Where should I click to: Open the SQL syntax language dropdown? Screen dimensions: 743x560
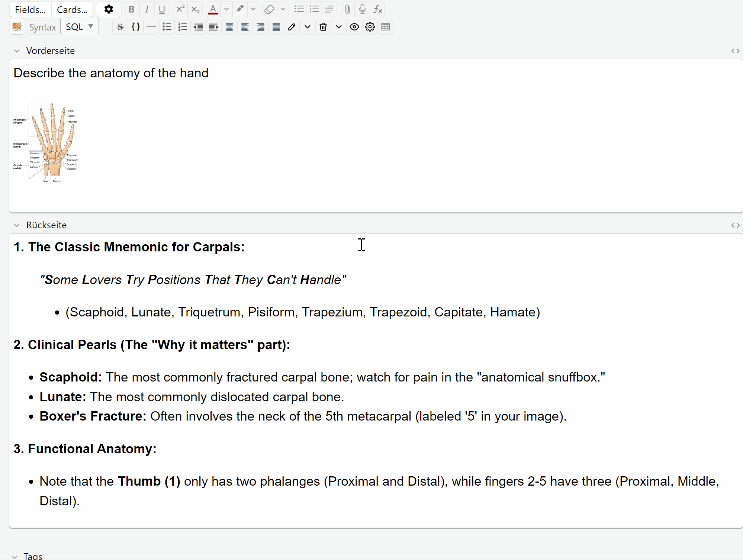(x=80, y=27)
